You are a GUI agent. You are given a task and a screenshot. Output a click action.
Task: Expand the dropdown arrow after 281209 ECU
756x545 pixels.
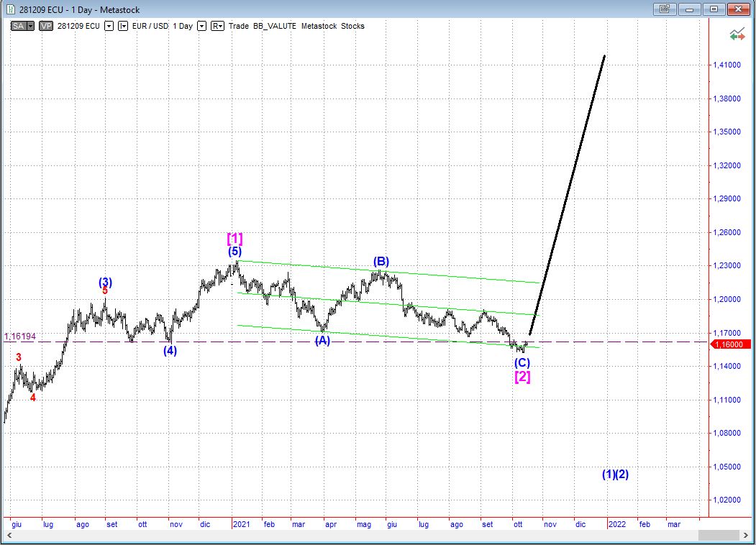click(x=109, y=26)
